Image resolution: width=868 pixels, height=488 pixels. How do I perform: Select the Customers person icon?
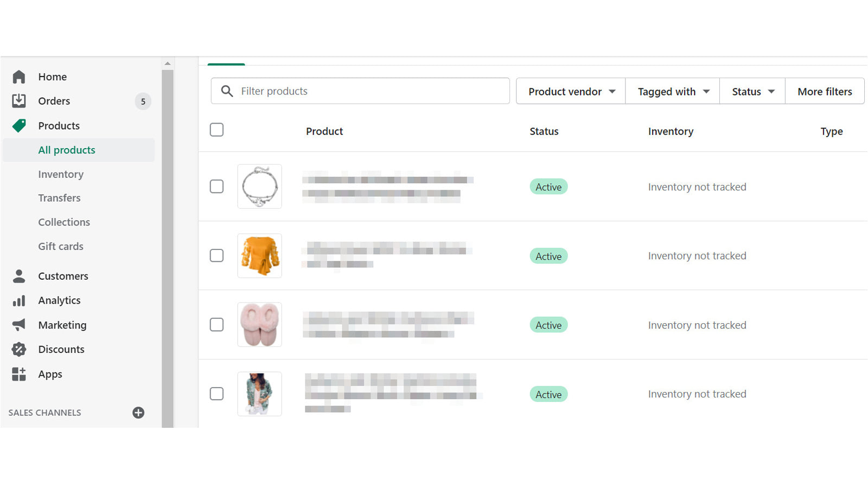[x=19, y=276]
